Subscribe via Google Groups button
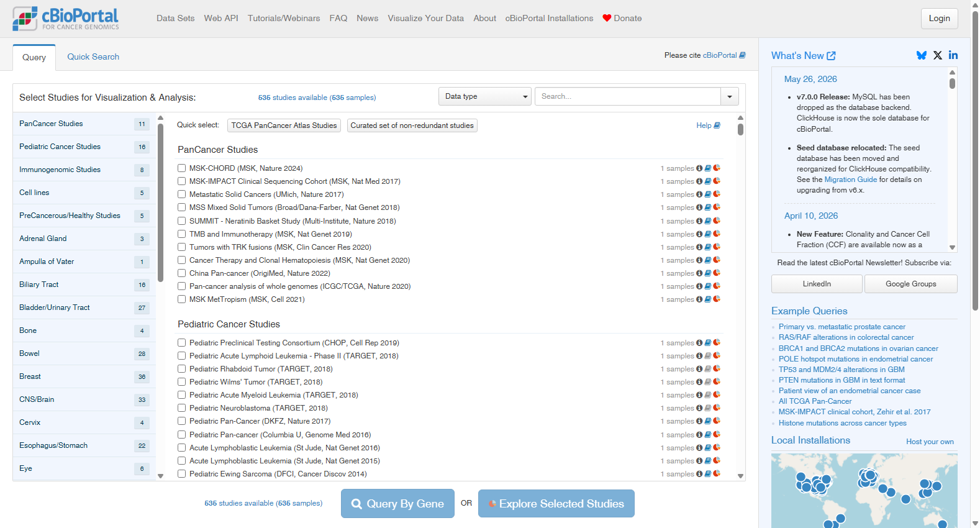980x528 pixels. 911,284
